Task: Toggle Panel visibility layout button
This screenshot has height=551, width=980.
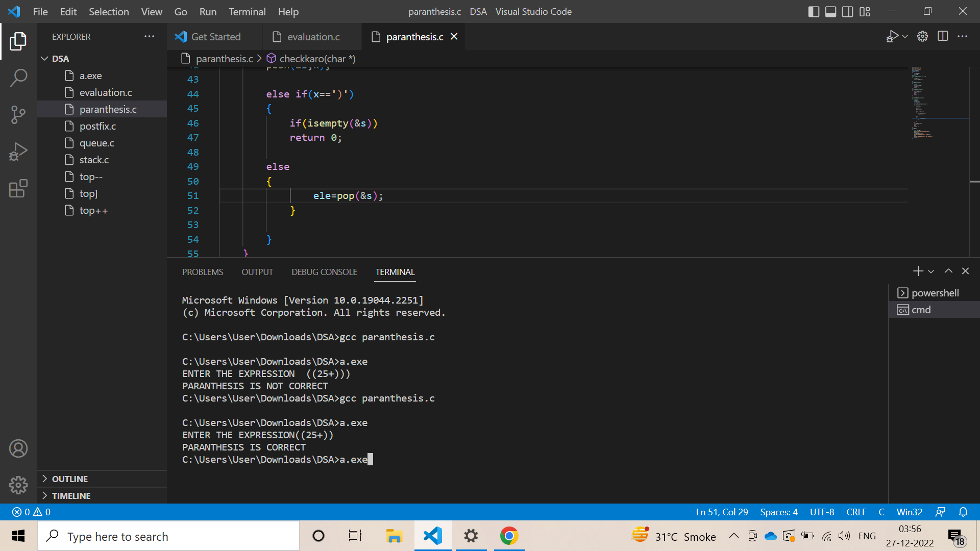Action: (831, 11)
